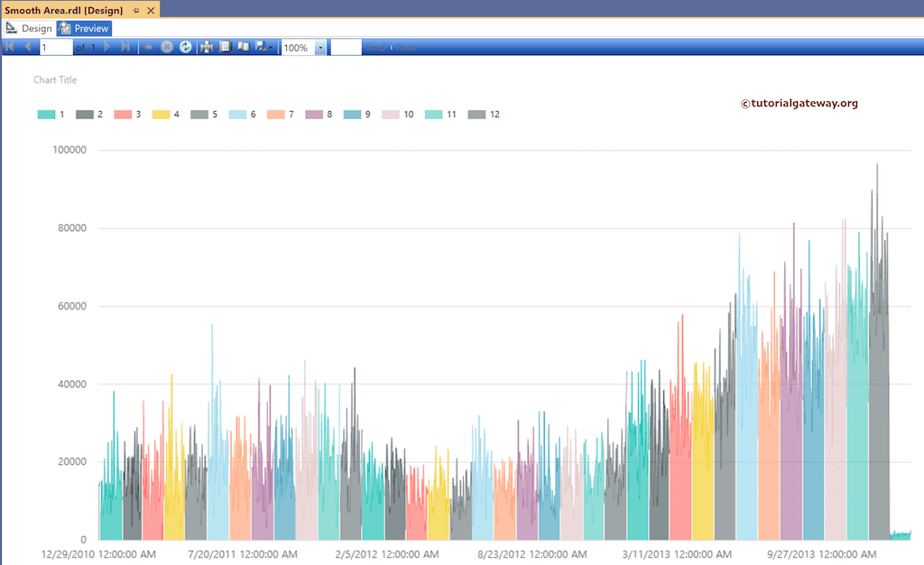The height and width of the screenshot is (565, 924).
Task: Pin the Smooth Area.rdl document tab
Action: [x=135, y=11]
